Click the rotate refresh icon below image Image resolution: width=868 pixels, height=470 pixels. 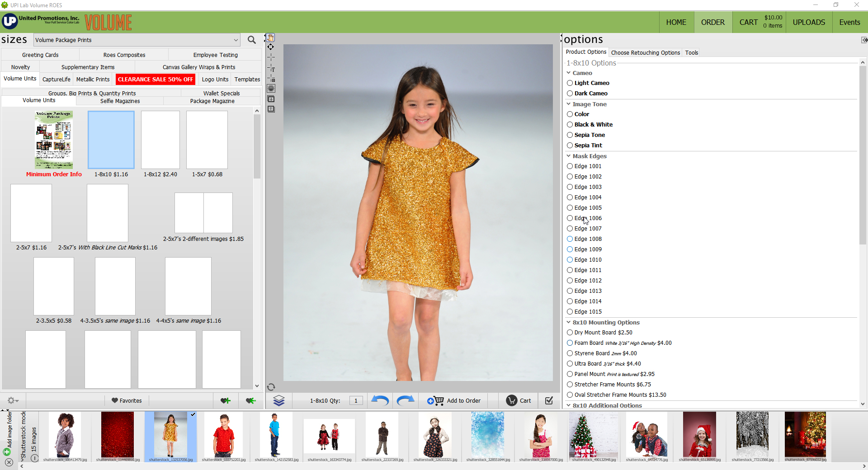(271, 387)
